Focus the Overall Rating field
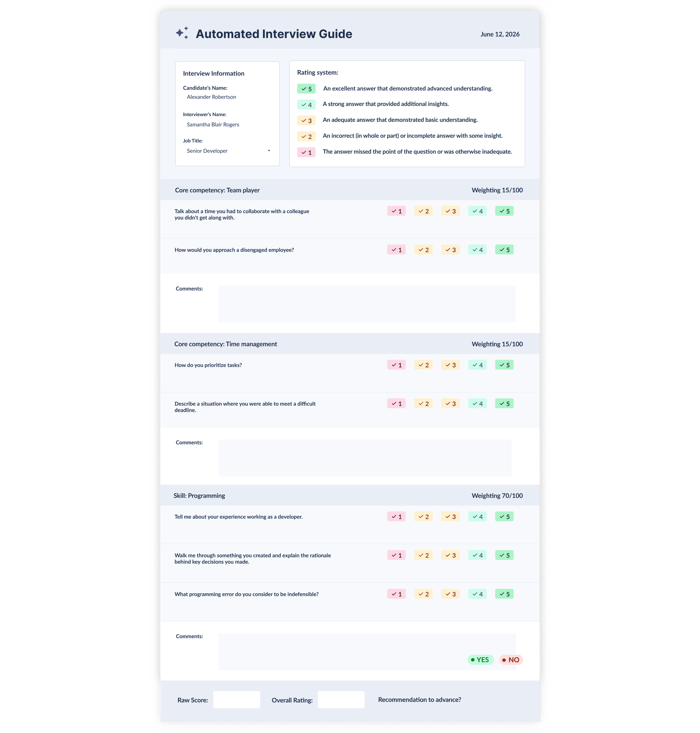The height and width of the screenshot is (733, 700). click(x=341, y=700)
